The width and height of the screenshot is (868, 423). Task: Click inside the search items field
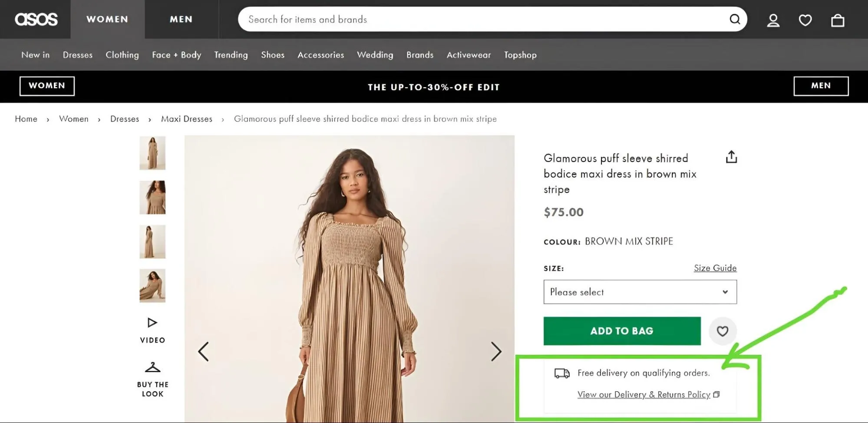tap(478, 19)
